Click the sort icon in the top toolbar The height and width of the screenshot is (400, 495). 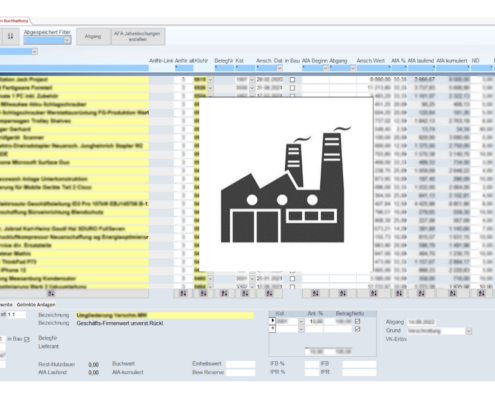10,36
